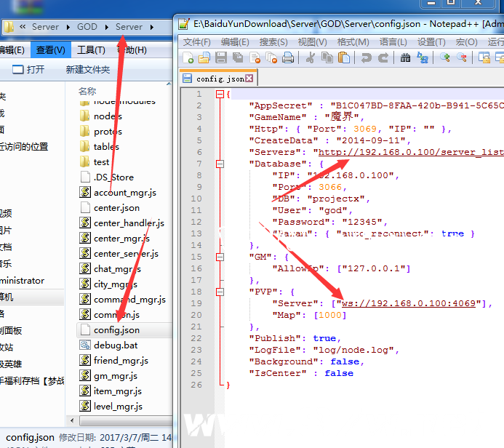
Task: Click the Cut scissors icon
Action: (311, 58)
